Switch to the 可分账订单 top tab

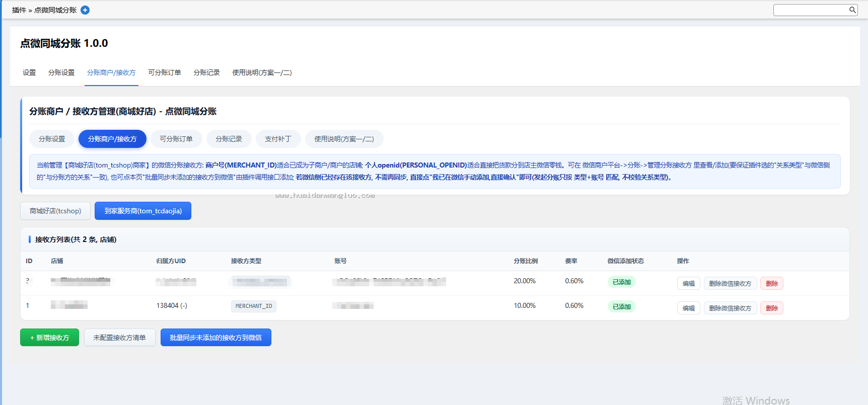point(165,72)
